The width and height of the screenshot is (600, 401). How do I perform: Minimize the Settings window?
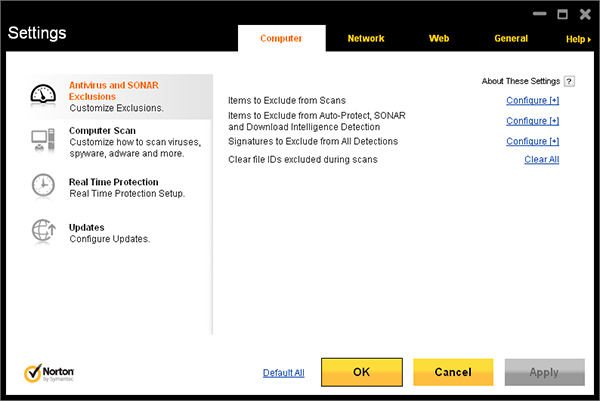coord(540,14)
